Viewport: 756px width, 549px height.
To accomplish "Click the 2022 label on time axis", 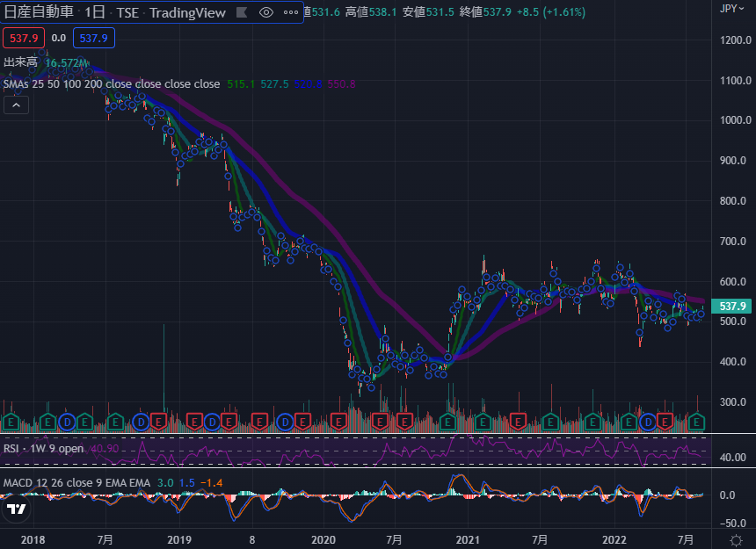I will coord(614,540).
